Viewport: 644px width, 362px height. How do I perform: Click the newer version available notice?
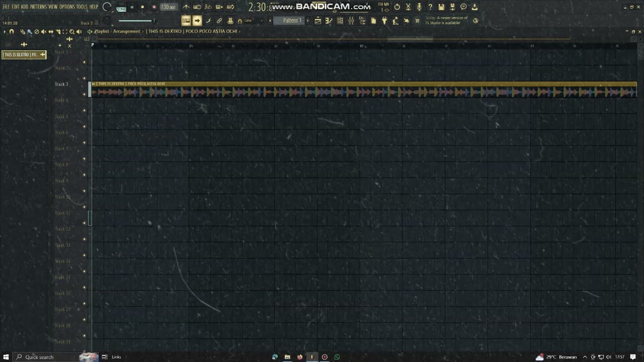point(446,20)
